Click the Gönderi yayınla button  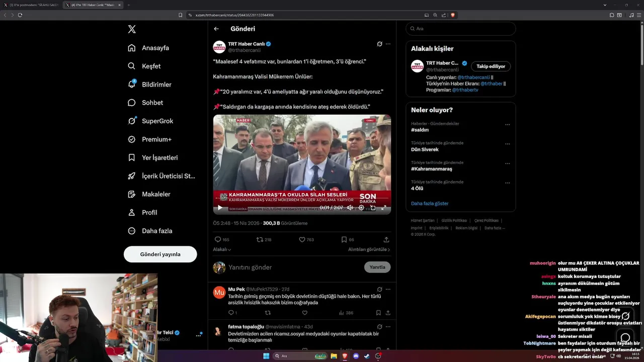[160, 254]
